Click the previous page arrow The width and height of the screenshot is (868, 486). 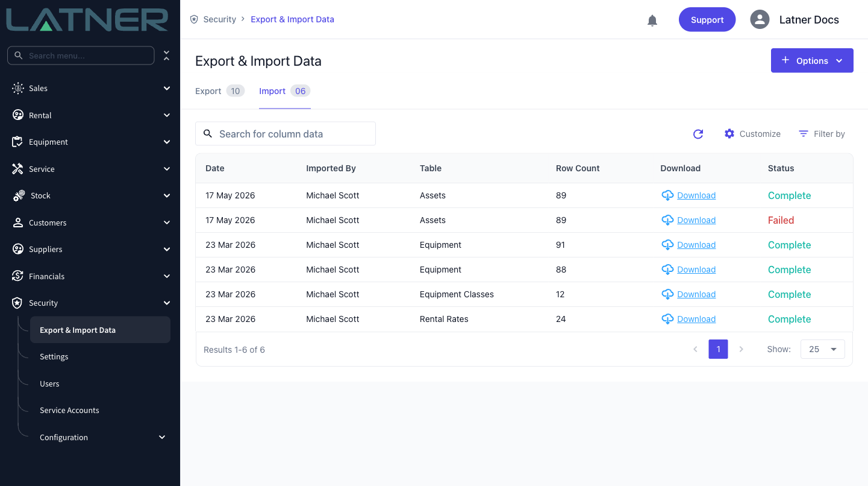point(695,349)
